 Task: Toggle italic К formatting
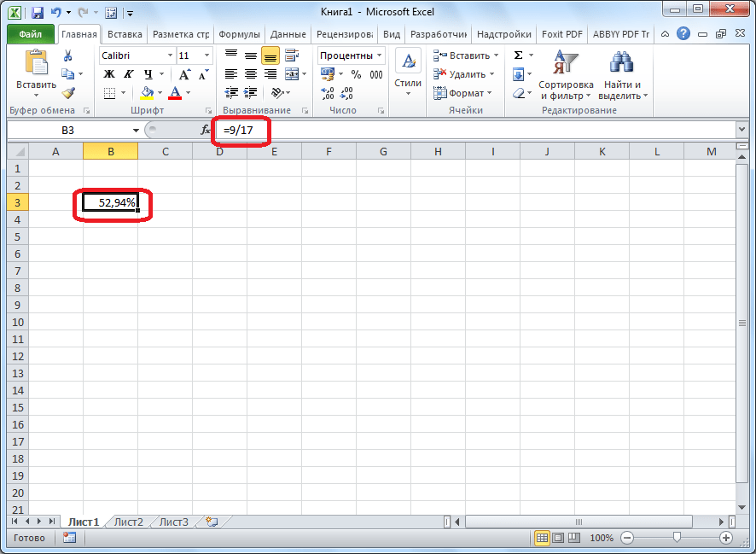(129, 74)
